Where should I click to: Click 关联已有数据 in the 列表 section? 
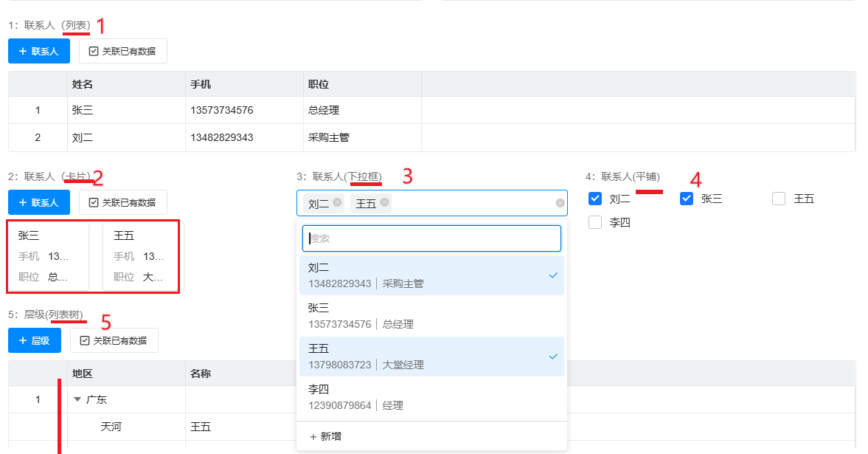coord(122,52)
